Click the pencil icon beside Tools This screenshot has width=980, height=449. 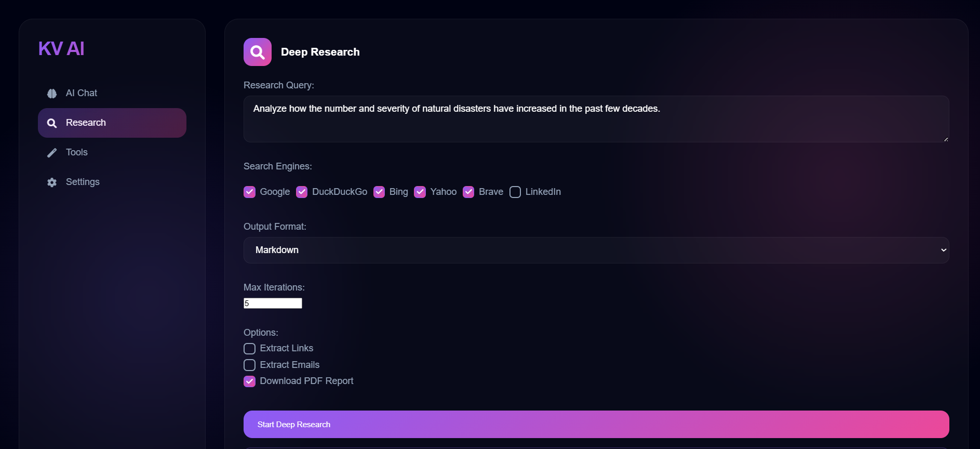[x=52, y=153]
